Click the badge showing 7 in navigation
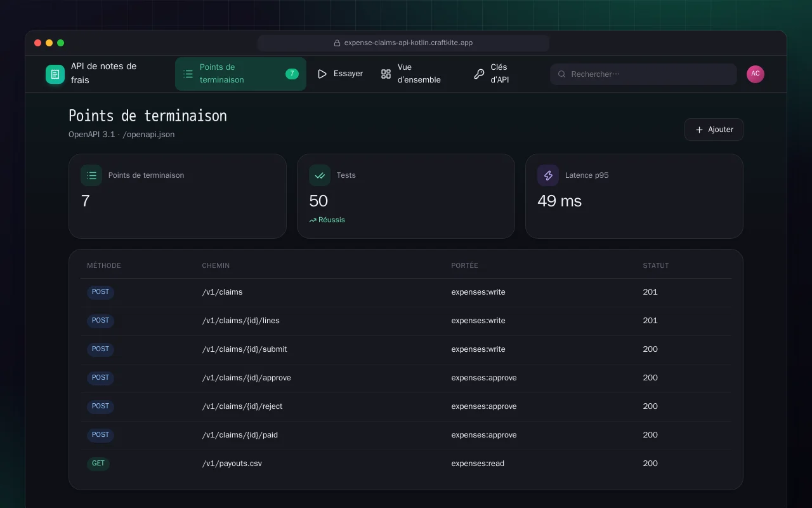This screenshot has height=508, width=812. [292, 74]
